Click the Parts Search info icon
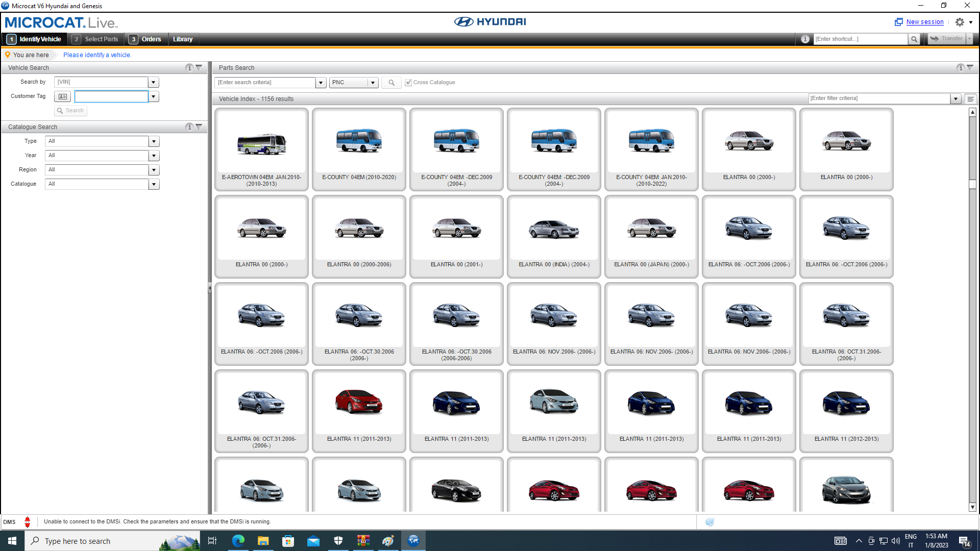The height and width of the screenshot is (551, 980). point(961,68)
